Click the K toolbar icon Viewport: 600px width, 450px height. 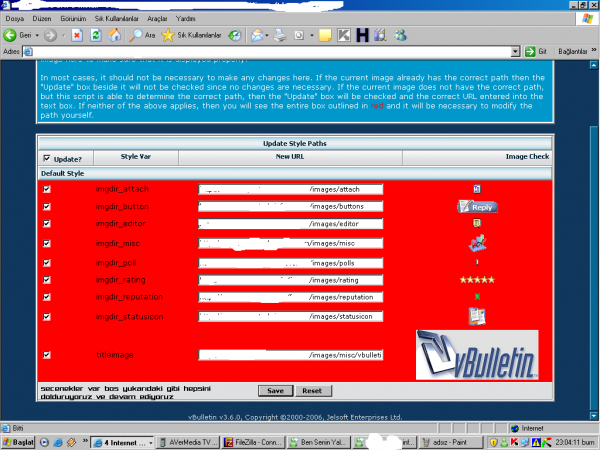[344, 36]
